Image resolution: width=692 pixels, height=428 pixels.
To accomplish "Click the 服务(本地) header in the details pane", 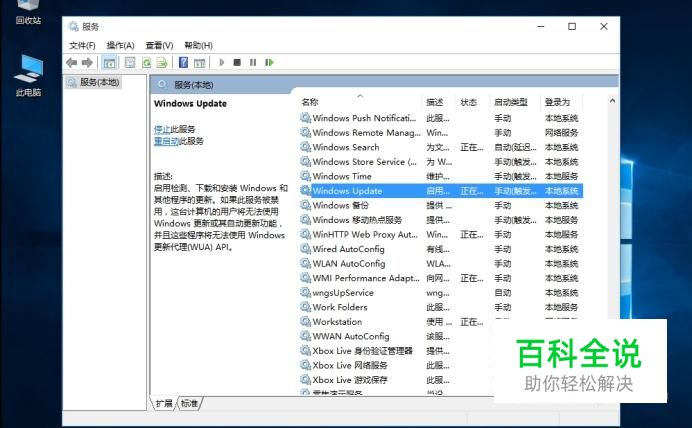I will (194, 85).
